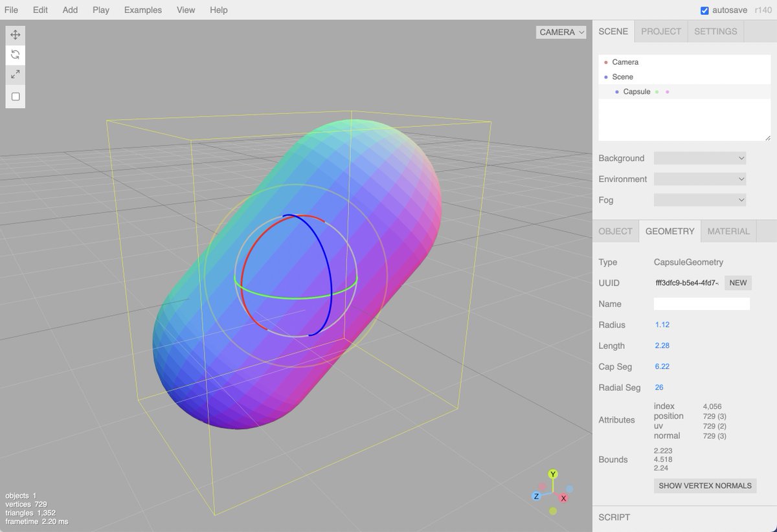Open the Fog dropdown
Screen dimensions: 777x532
coord(700,200)
